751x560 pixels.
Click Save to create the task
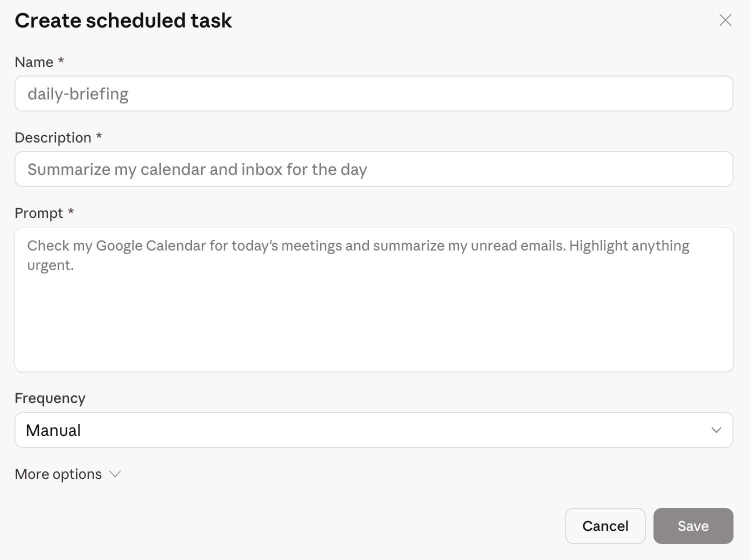693,525
